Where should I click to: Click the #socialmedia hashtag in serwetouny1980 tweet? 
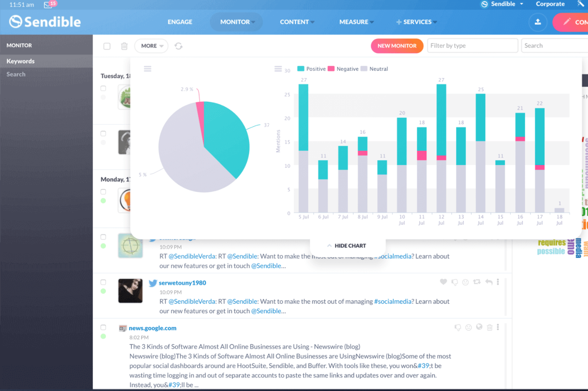393,301
